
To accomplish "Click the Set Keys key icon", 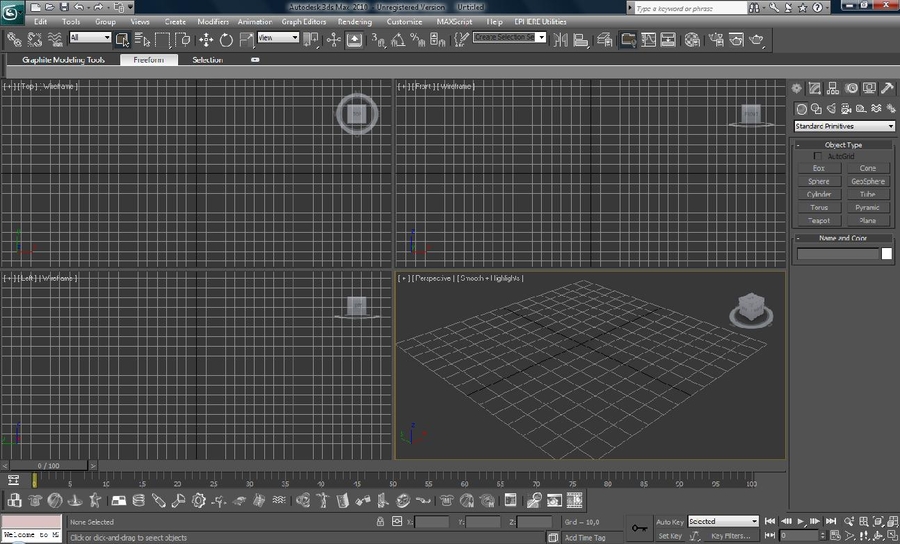I will (639, 526).
